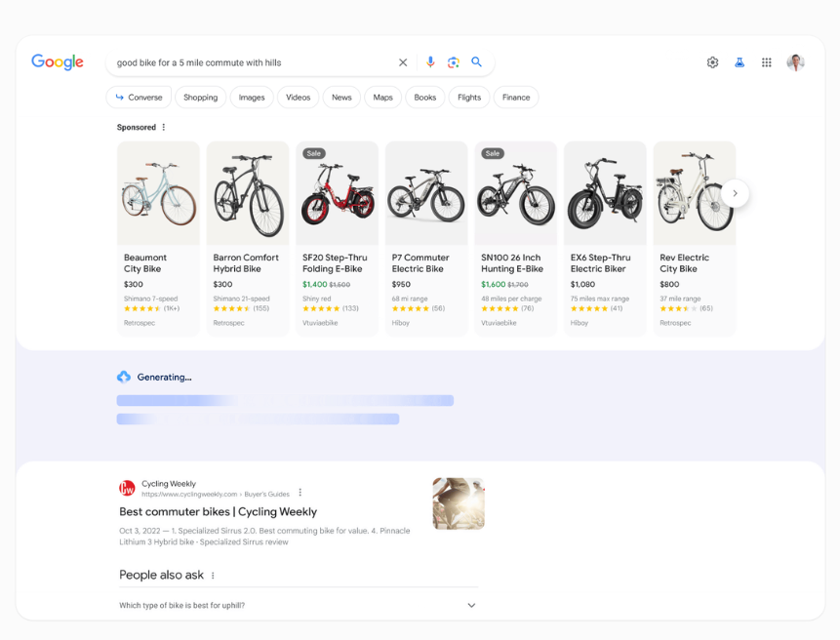Switch to the News tab
The image size is (840, 640).
coord(341,98)
